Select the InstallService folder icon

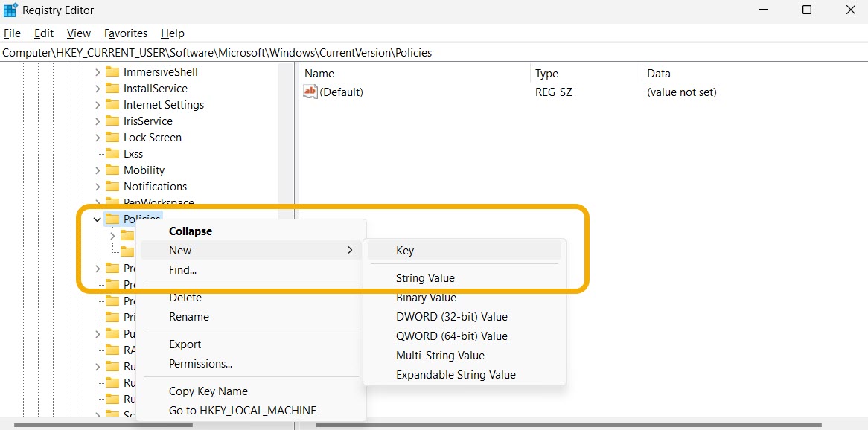[113, 88]
